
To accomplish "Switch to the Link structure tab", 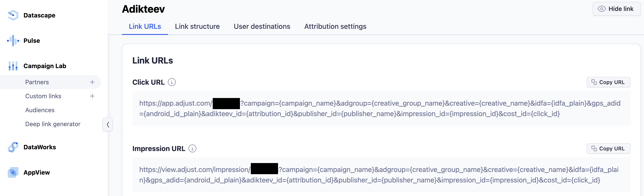I will pos(197,27).
